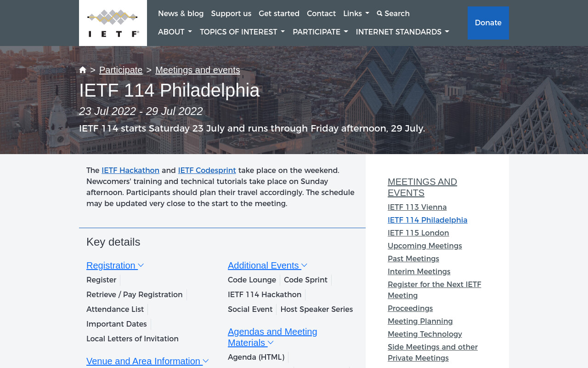Open Register for the Next IETF Meeting
Image resolution: width=588 pixels, height=368 pixels.
click(435, 290)
